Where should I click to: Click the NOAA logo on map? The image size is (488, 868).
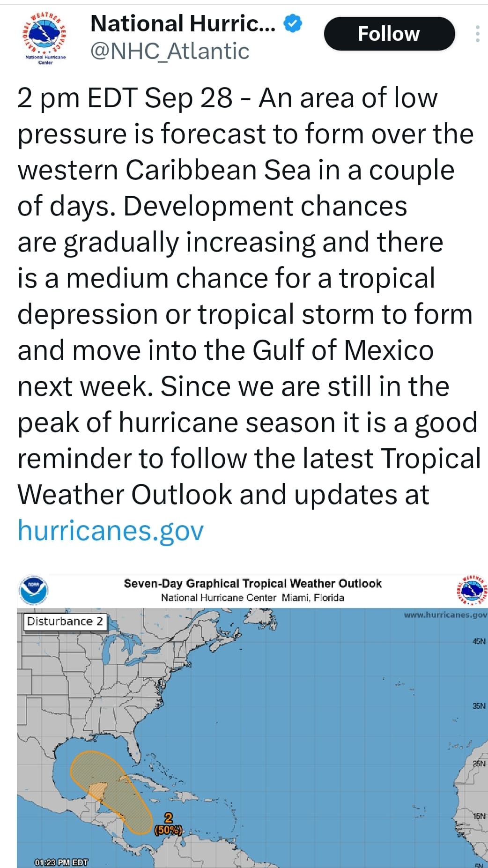pos(33,590)
